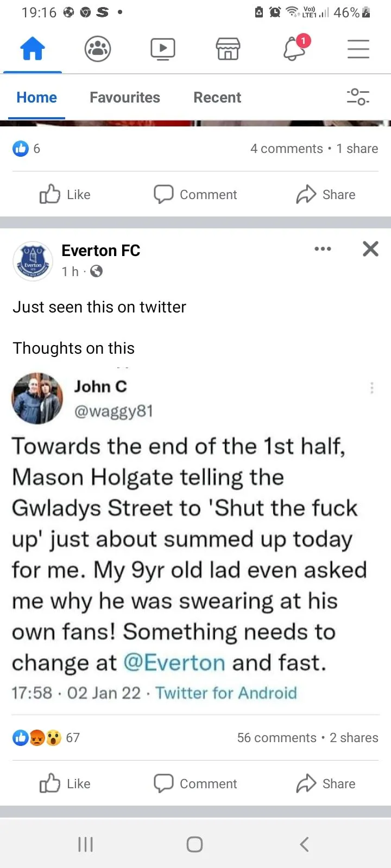
Task: Open the feed filter sliders icon
Action: pyautogui.click(x=358, y=97)
